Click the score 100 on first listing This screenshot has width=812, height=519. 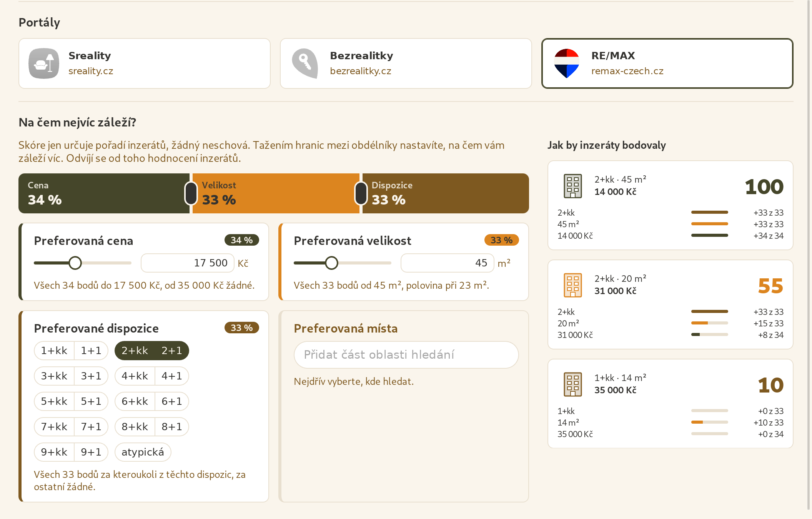coord(764,187)
